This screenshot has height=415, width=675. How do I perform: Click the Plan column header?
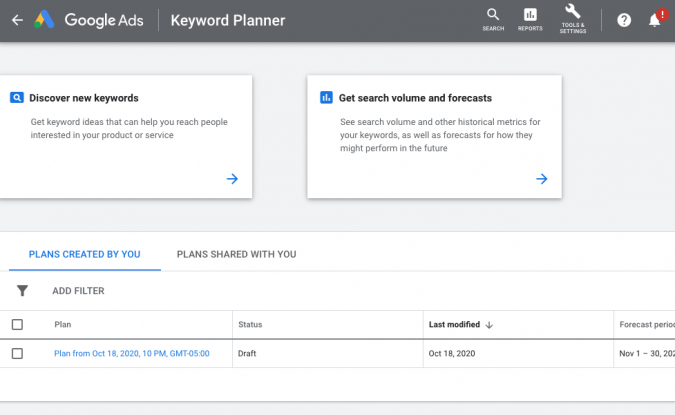[63, 325]
